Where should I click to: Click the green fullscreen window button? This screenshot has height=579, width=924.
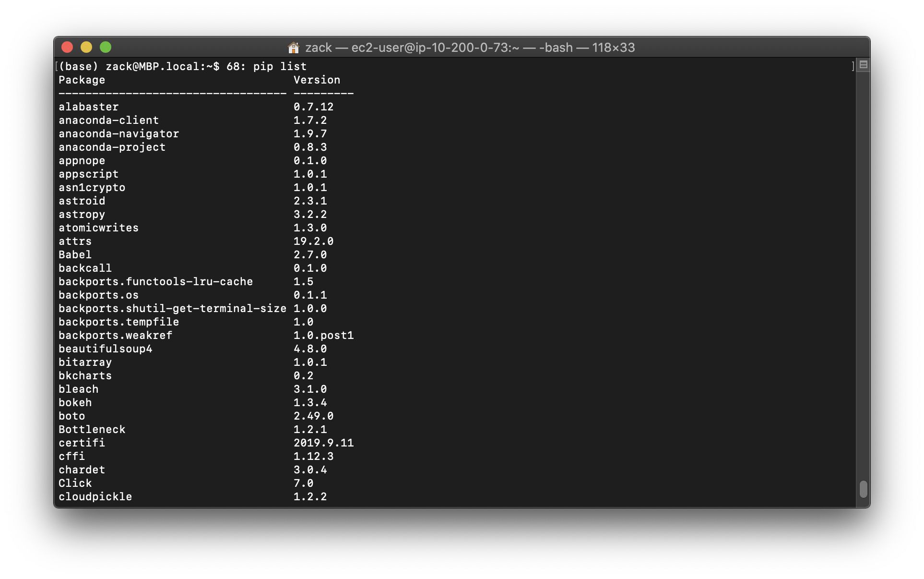tap(106, 47)
